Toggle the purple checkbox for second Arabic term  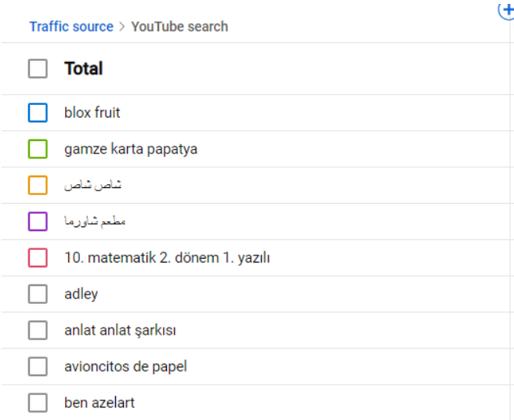[x=38, y=221]
